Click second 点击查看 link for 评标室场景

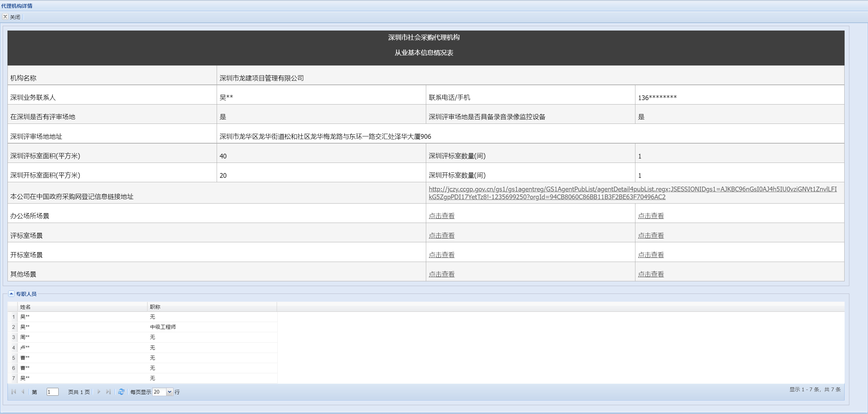(x=651, y=236)
